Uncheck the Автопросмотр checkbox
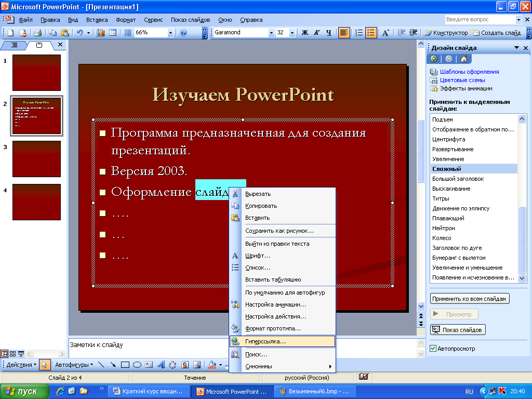 [x=433, y=349]
